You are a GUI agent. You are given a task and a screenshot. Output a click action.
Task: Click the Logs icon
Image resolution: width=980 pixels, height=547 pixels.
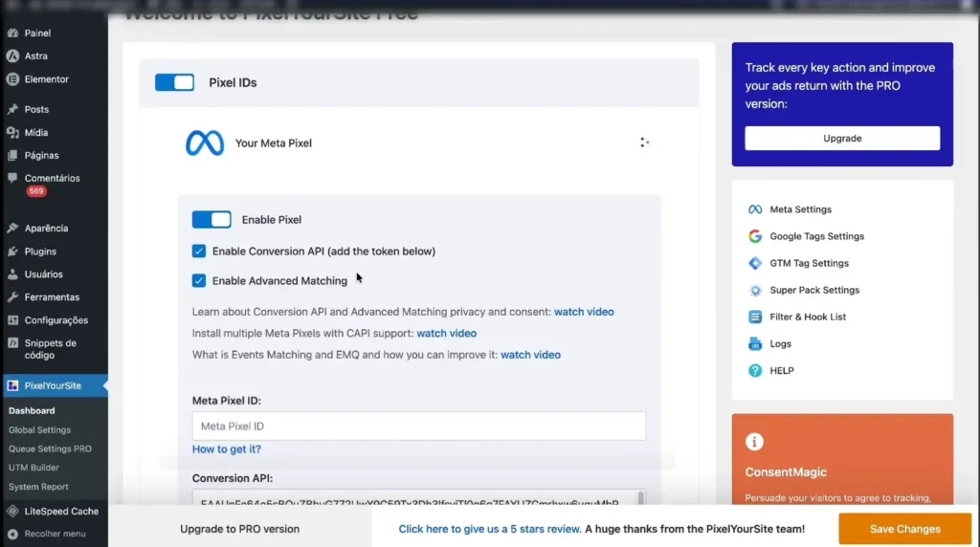pyautogui.click(x=755, y=343)
